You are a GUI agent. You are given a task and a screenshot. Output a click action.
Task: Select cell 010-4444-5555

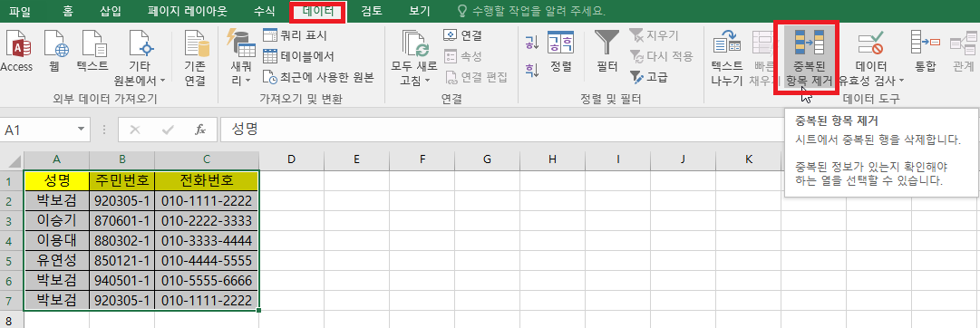tap(207, 260)
